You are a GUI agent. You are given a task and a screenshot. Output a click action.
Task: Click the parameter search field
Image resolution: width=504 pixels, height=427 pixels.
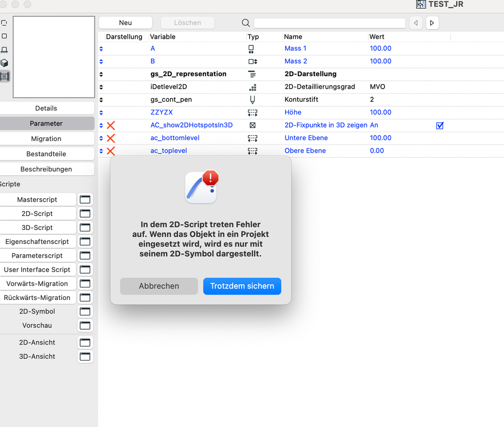pos(329,23)
